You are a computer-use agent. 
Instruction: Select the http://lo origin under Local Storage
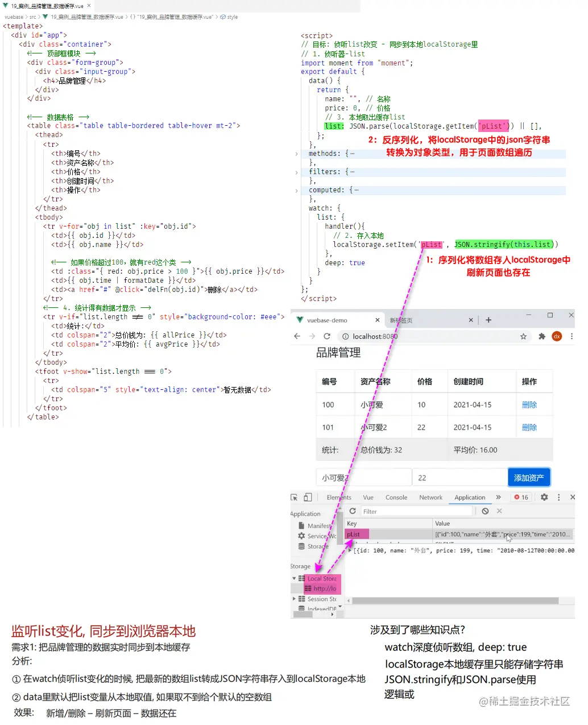(321, 588)
